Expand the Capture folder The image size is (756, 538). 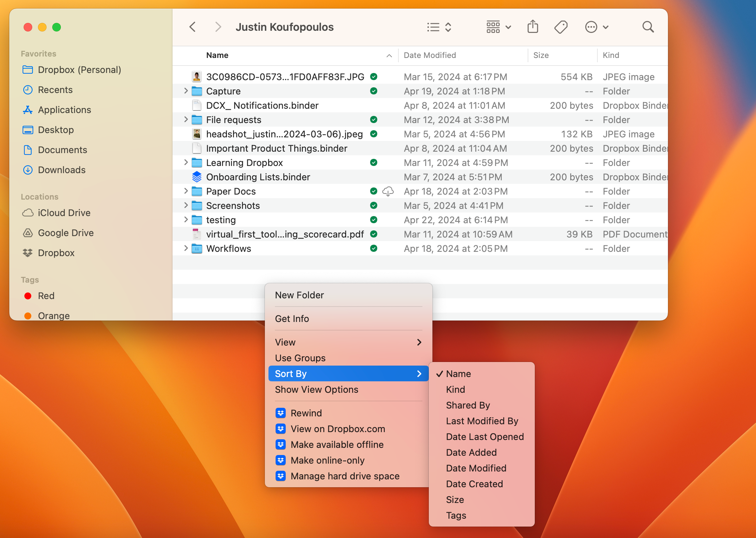pyautogui.click(x=186, y=91)
